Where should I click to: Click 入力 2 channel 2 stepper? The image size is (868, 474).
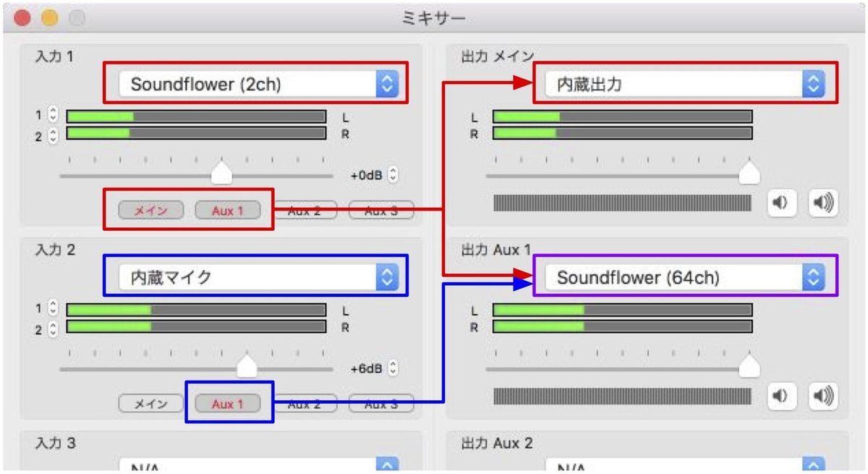[x=53, y=329]
